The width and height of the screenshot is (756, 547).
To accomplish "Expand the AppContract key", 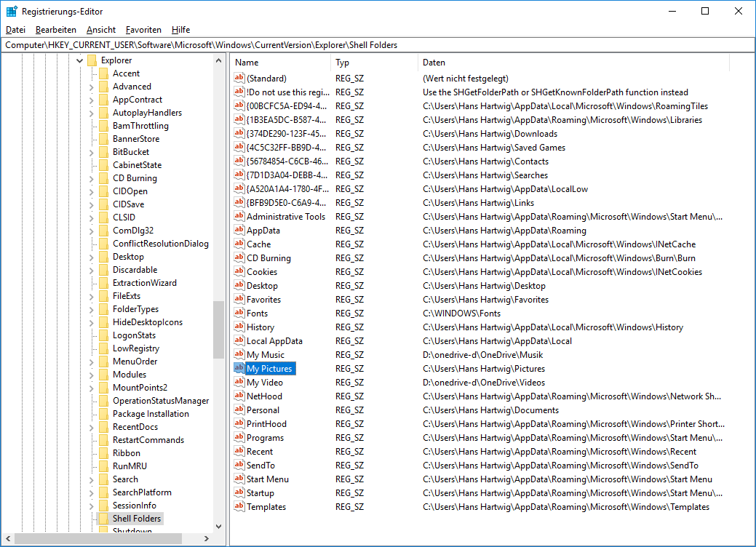I will pos(92,100).
